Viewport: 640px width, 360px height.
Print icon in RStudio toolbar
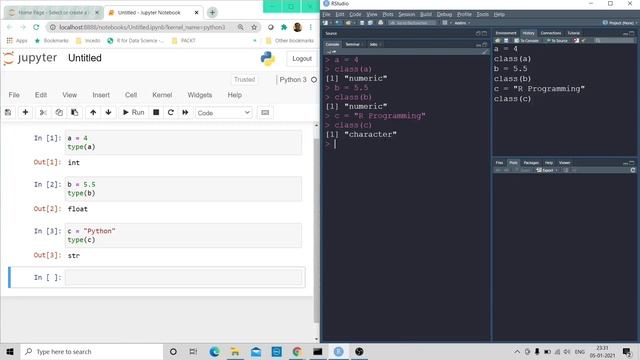coord(380,23)
